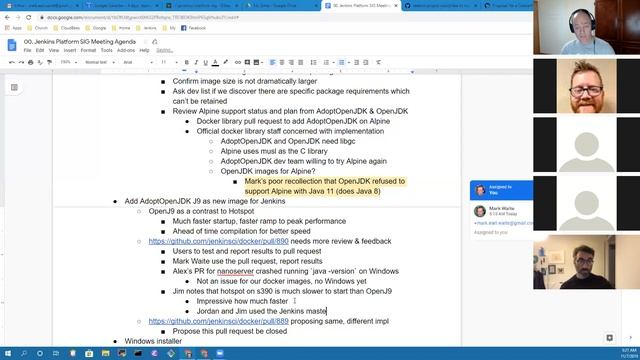Expand the bulleted list options arrow
640x360 pixels.
(x=349, y=62)
